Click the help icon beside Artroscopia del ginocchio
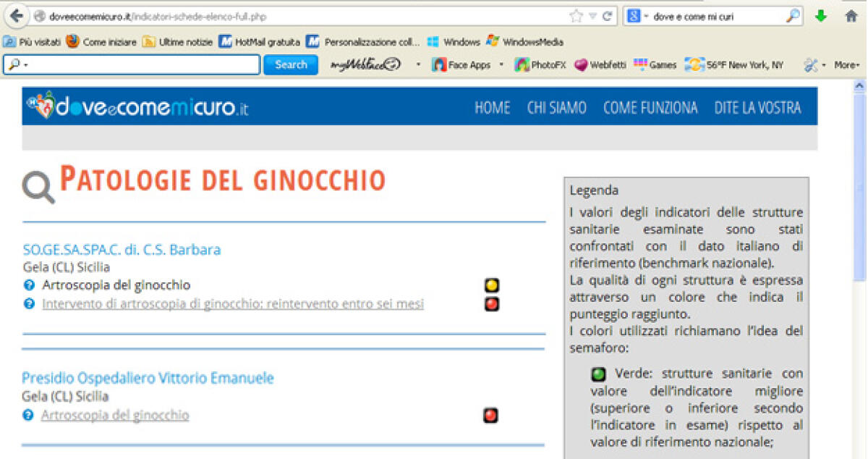The width and height of the screenshot is (868, 459). pyautogui.click(x=29, y=285)
